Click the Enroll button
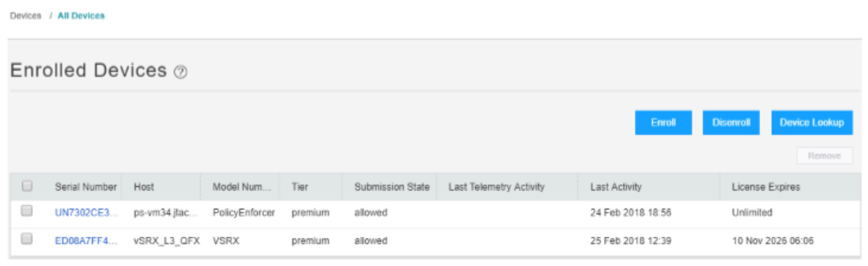 (x=663, y=123)
